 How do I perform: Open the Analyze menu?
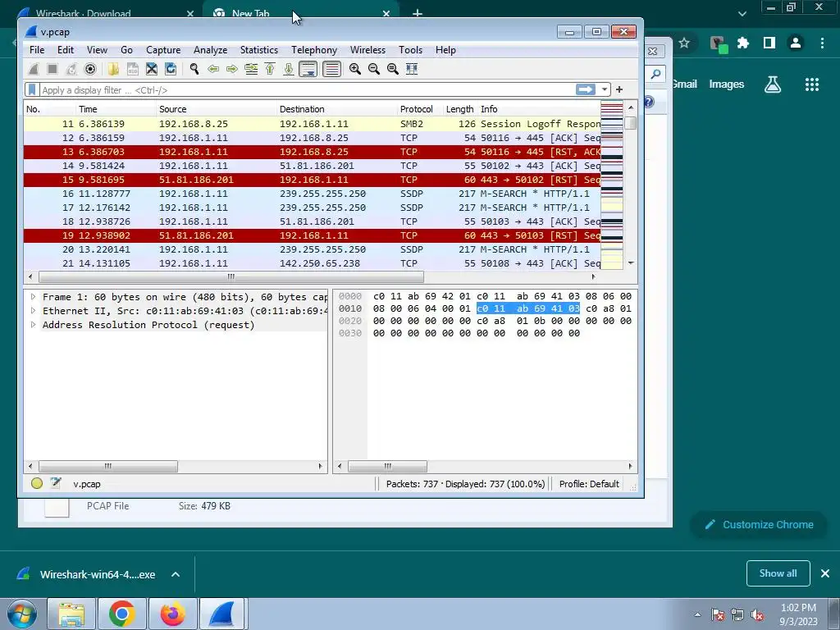(x=211, y=50)
